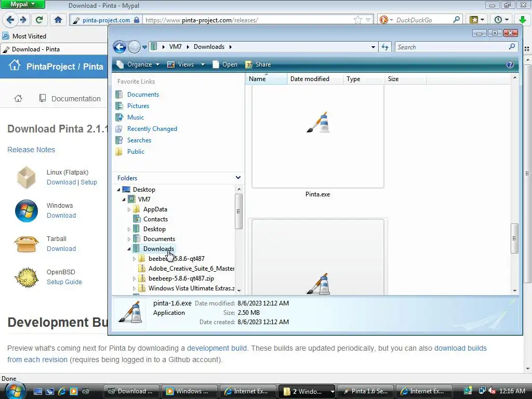Open the browser home page icon
The image size is (532, 399).
(x=58, y=20)
